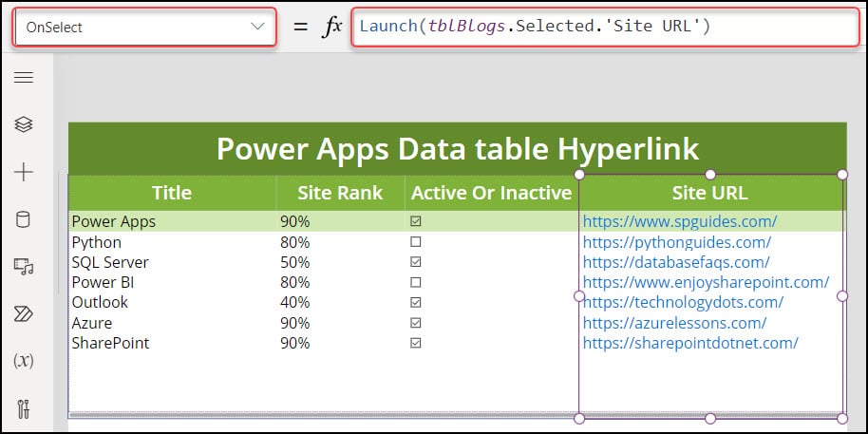Click the 40% rank for Outlook
868x434 pixels.
(295, 302)
